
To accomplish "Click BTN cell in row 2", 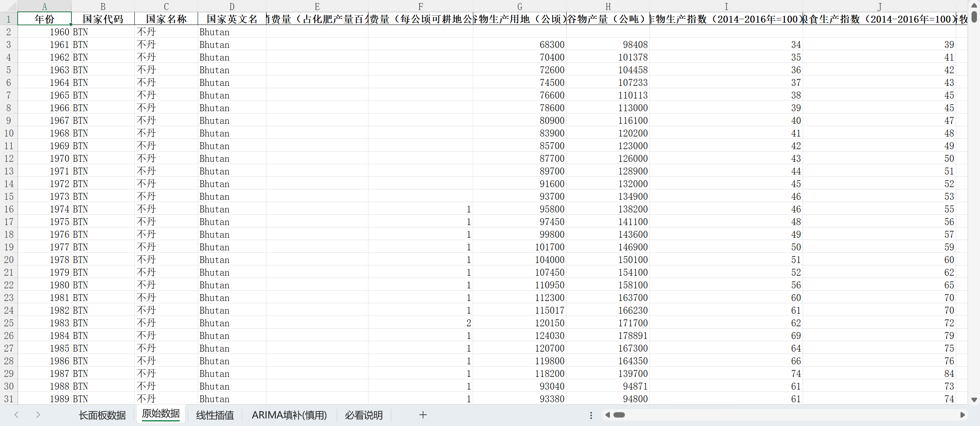I will coord(103,32).
